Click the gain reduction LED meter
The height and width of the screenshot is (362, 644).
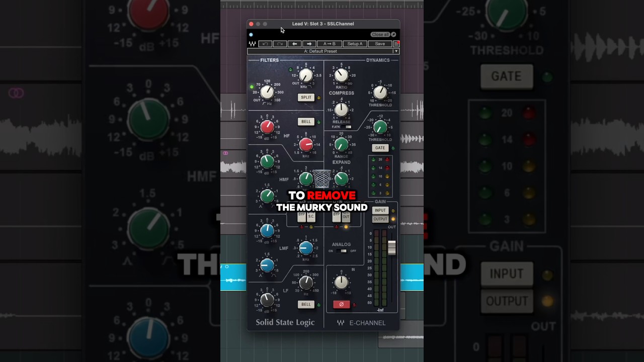380,176
